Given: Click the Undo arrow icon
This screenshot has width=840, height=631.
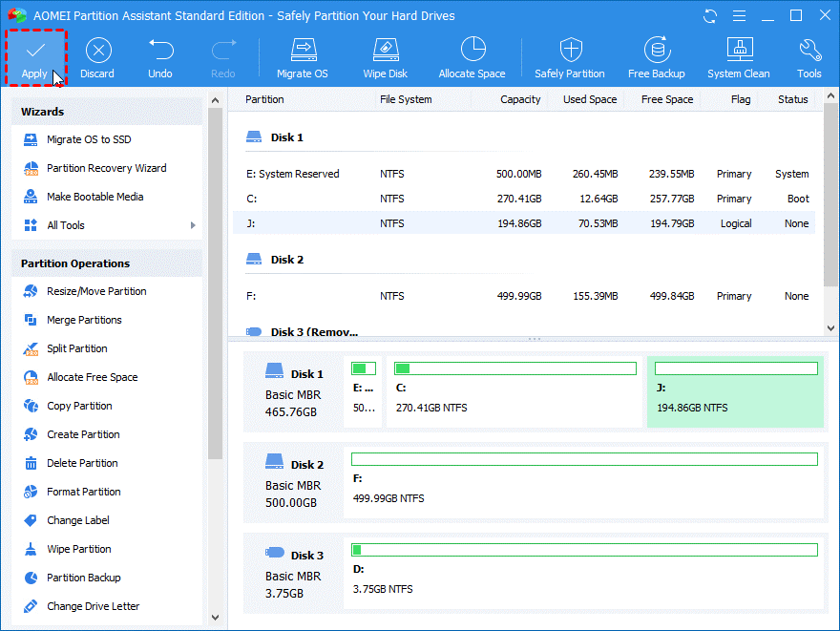Looking at the screenshot, I should 160,50.
